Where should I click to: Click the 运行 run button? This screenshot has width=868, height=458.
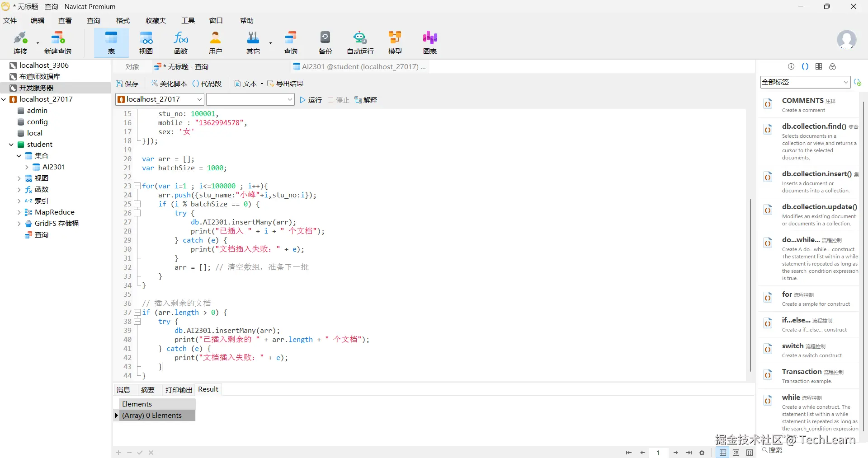tap(311, 100)
